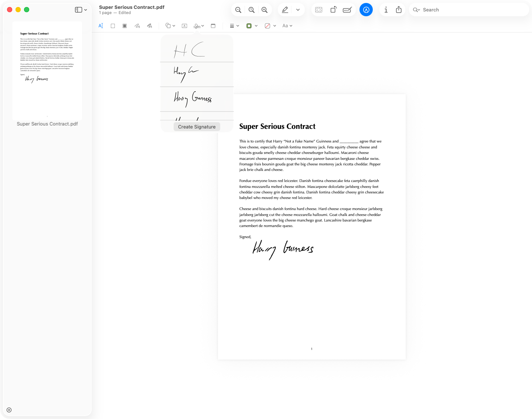Open search options magnifier dropdown

[416, 10]
